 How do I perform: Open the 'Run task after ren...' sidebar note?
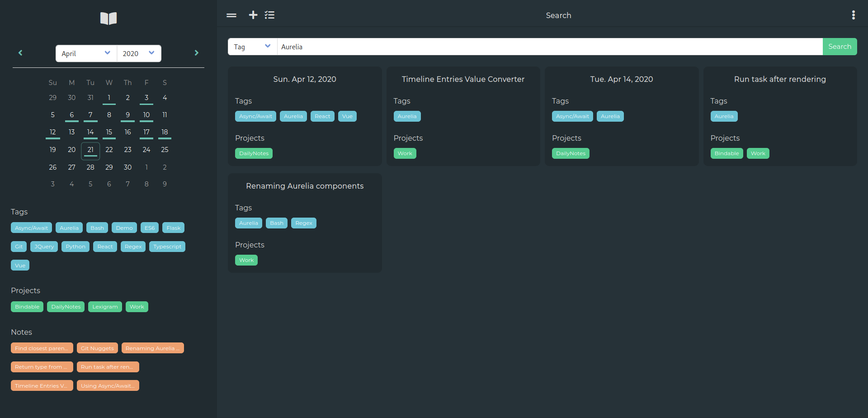[x=108, y=367]
